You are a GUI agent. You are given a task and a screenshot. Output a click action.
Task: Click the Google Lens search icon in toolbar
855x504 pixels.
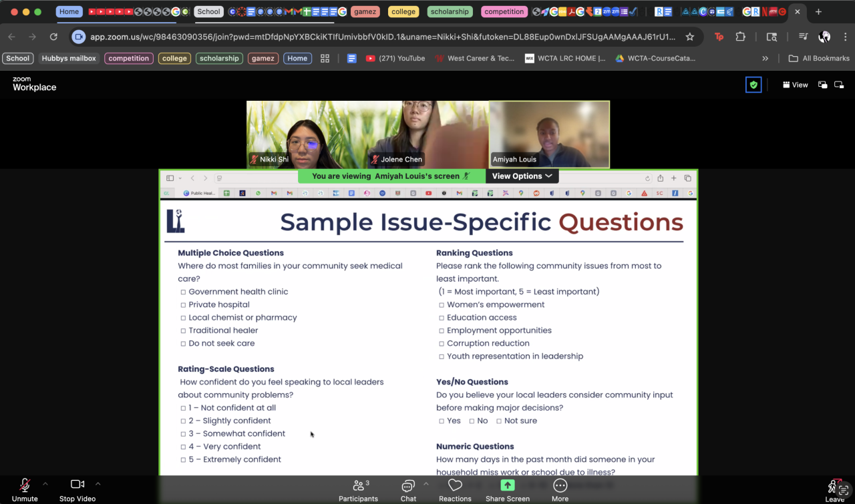pos(772,37)
